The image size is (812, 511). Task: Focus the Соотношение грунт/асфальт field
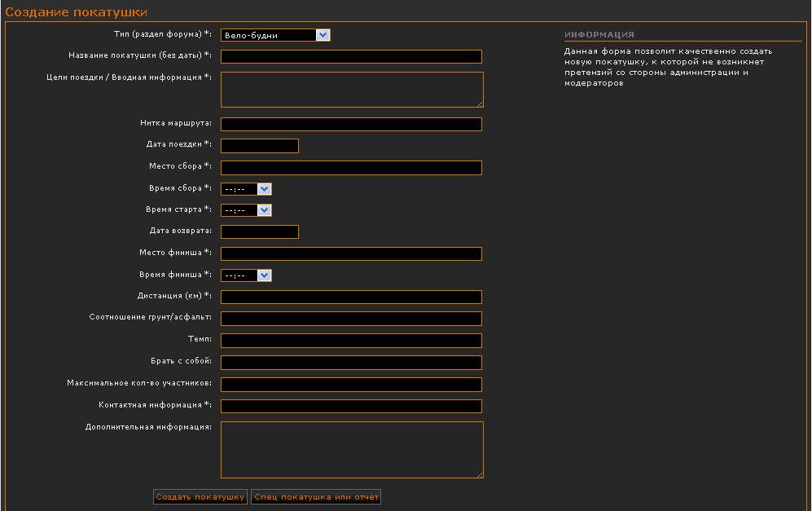[351, 319]
